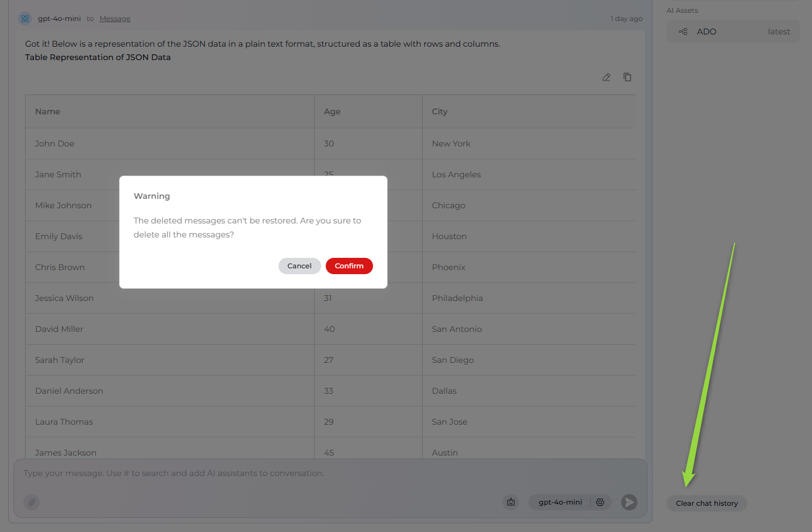Select the New York cell
The height and width of the screenshot is (532, 812).
(x=529, y=143)
